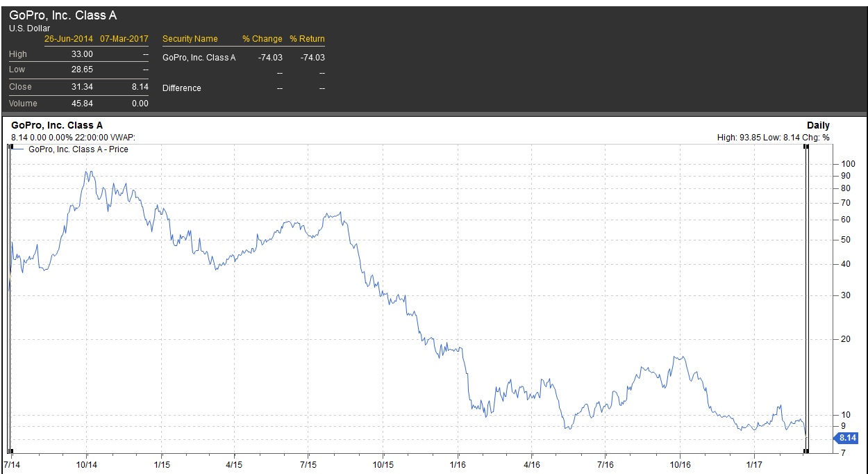
Task: Click the 'Low' row label in stats table
Action: click(17, 70)
